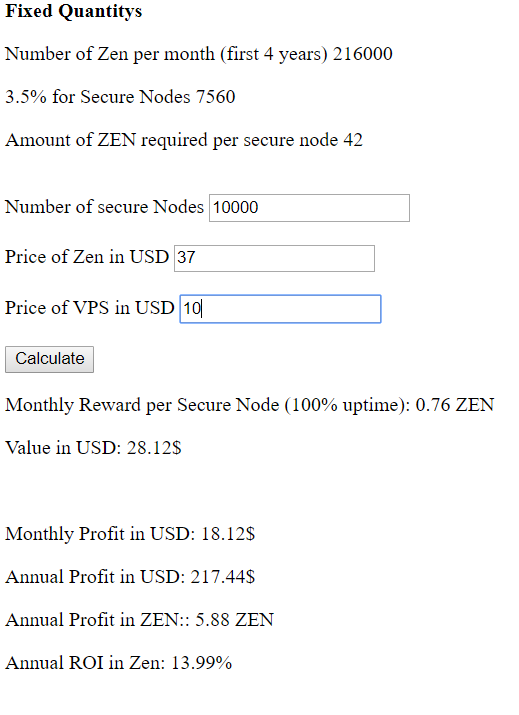Click the Annual Profit in ZEN result
Image resolution: width=519 pixels, height=715 pixels.
[x=140, y=620]
